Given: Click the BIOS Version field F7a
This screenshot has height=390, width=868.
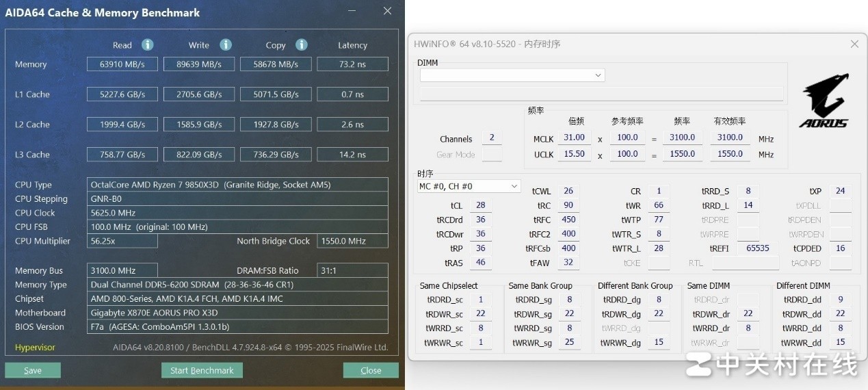Looking at the screenshot, I should [x=238, y=327].
